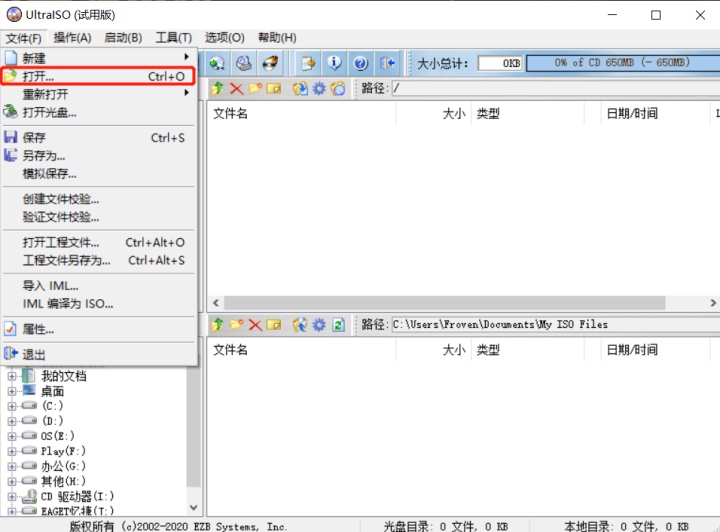Expand the 其他(H:) drive node

12,482
